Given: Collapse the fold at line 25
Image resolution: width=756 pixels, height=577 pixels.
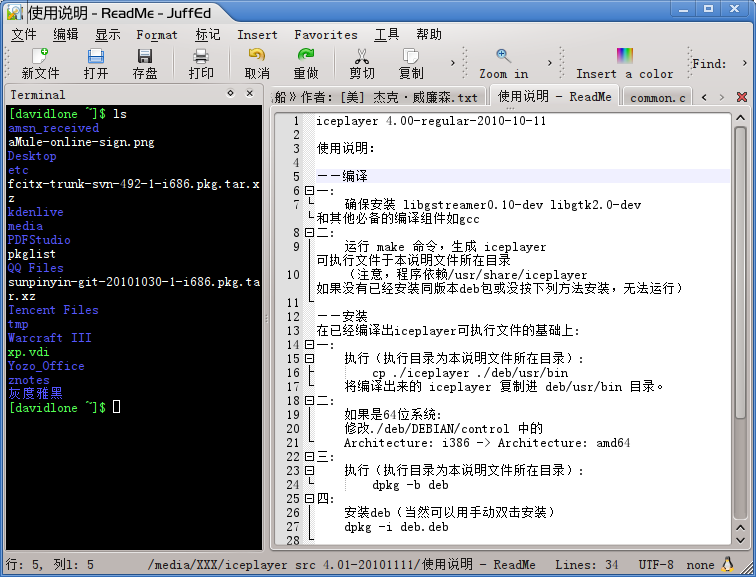Looking at the screenshot, I should 310,498.
